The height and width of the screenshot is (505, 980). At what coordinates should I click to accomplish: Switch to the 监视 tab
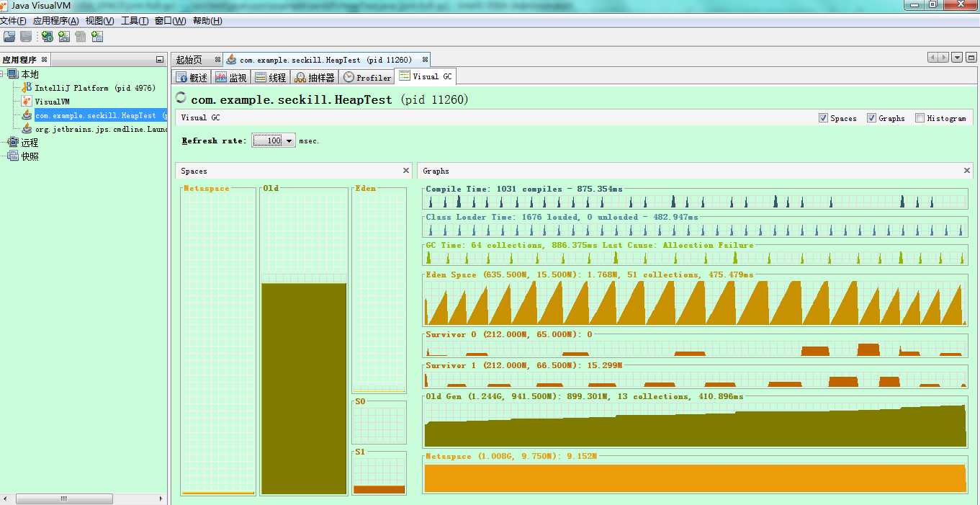point(231,77)
